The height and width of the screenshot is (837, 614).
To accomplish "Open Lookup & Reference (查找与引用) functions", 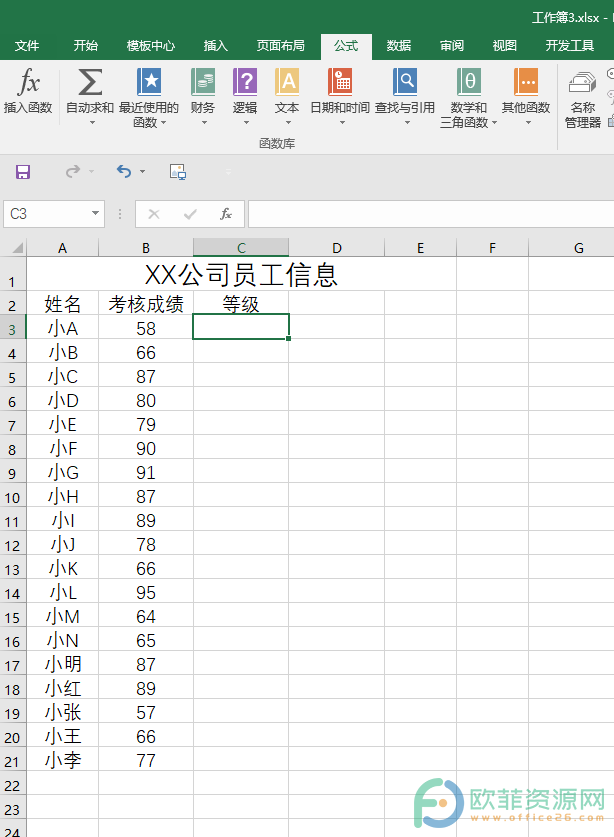I will (x=405, y=97).
